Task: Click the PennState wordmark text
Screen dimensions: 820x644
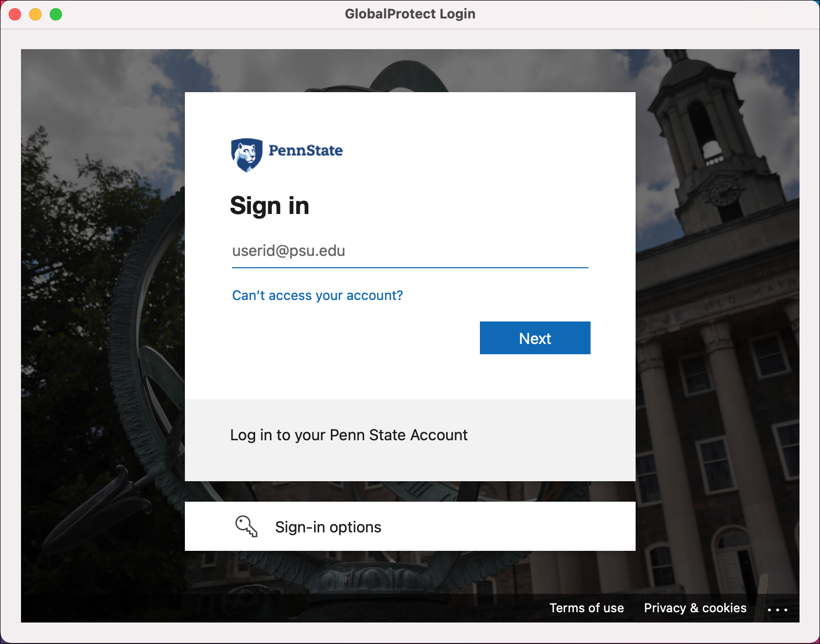Action: click(305, 151)
